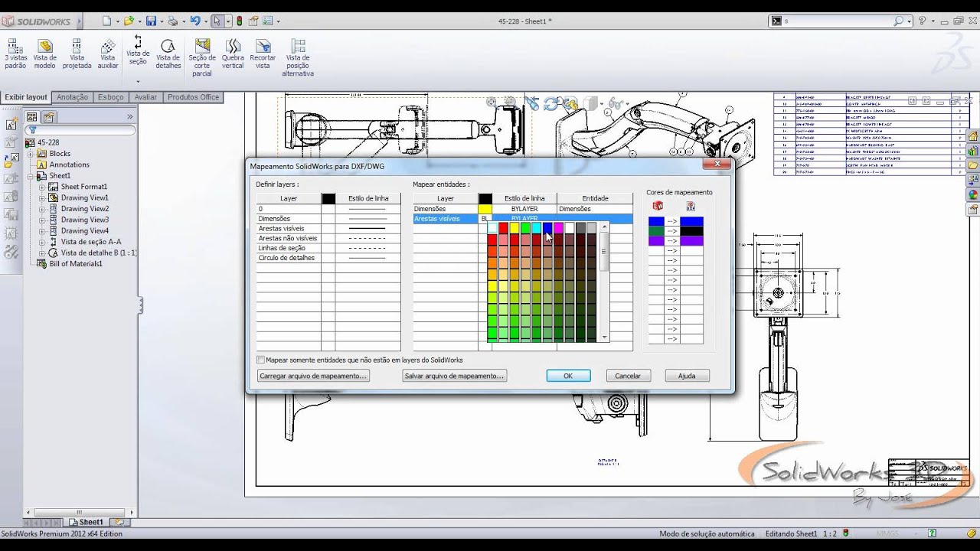Click purple swatch in Cores de mapeamento left column
Screen dimensions: 980x551
[x=656, y=241]
